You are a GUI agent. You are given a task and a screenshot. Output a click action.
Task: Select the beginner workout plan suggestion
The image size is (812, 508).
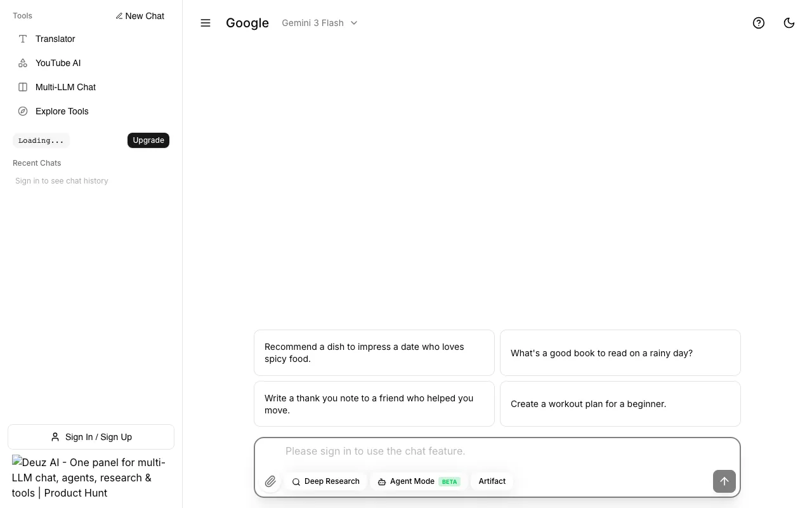coord(620,404)
